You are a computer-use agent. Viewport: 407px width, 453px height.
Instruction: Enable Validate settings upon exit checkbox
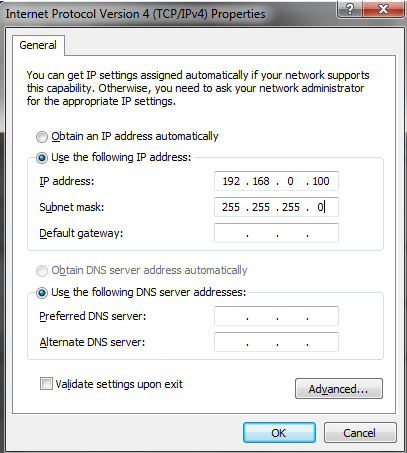point(46,384)
